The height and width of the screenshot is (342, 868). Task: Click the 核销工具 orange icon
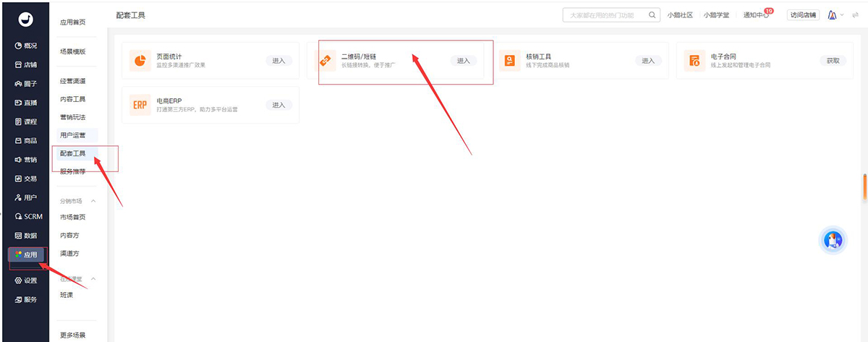511,61
